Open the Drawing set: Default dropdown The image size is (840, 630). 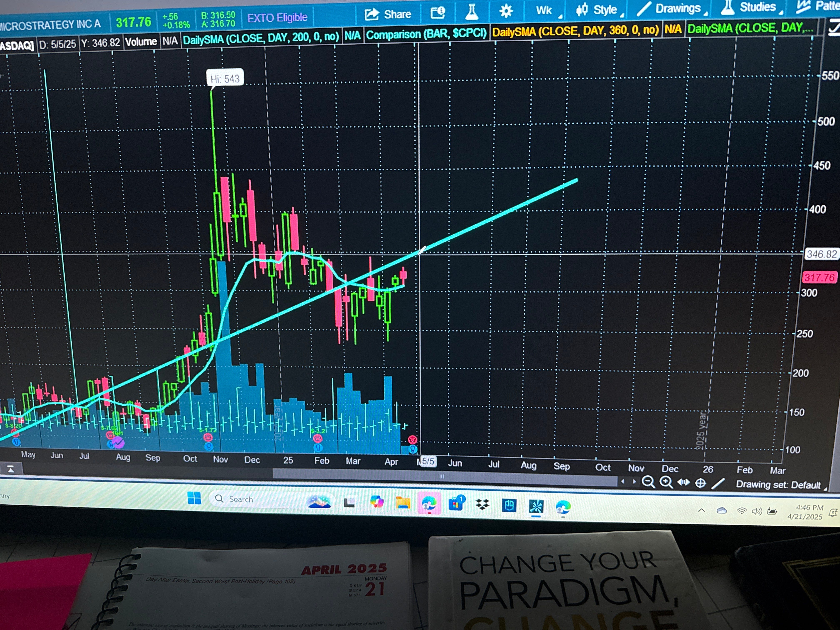781,485
